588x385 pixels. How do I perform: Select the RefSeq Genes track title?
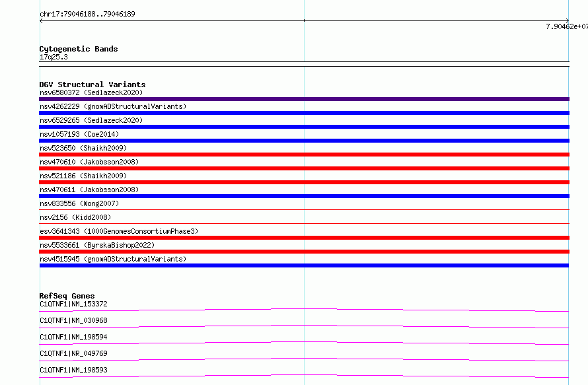click(x=67, y=296)
